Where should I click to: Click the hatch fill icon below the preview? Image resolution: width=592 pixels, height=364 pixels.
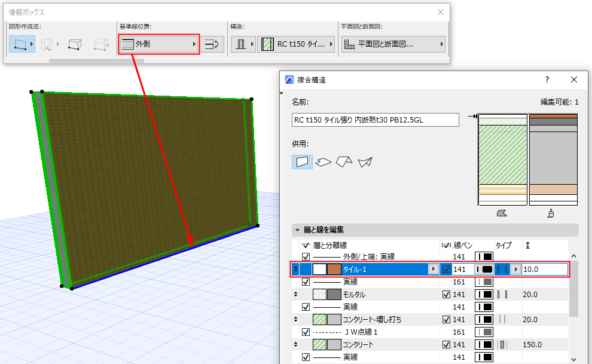(x=502, y=213)
